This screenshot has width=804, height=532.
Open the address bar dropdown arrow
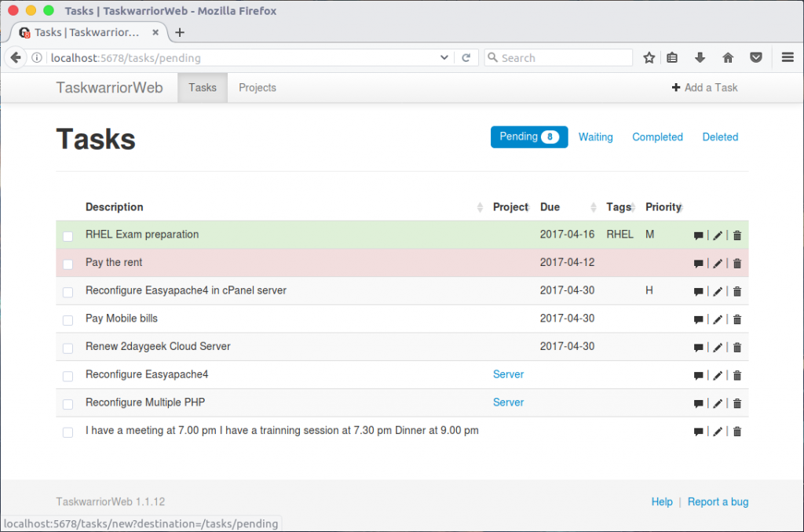coord(444,57)
